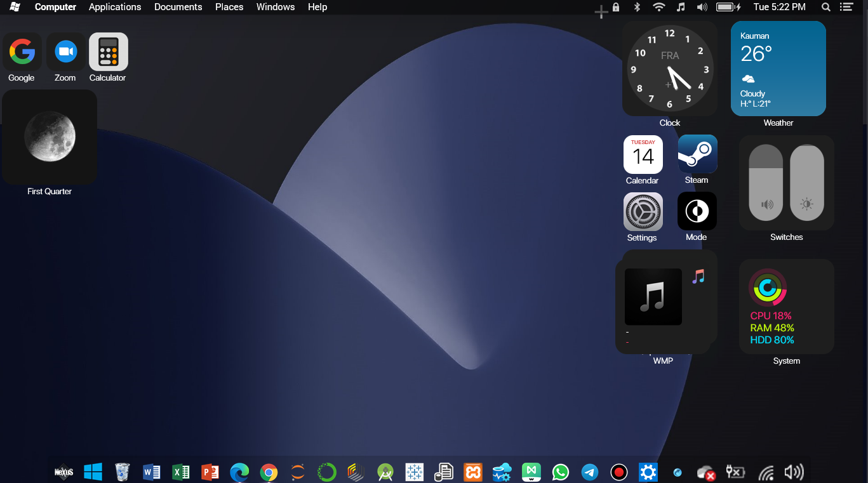Viewport: 868px width, 483px height.
Task: Toggle Bluetooth in the top menu bar
Action: 638,7
